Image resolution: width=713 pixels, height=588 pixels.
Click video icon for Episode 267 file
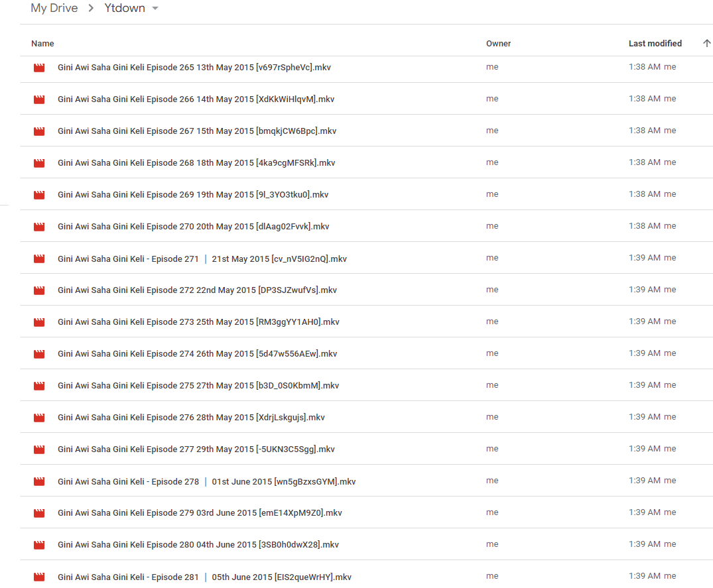pos(40,131)
